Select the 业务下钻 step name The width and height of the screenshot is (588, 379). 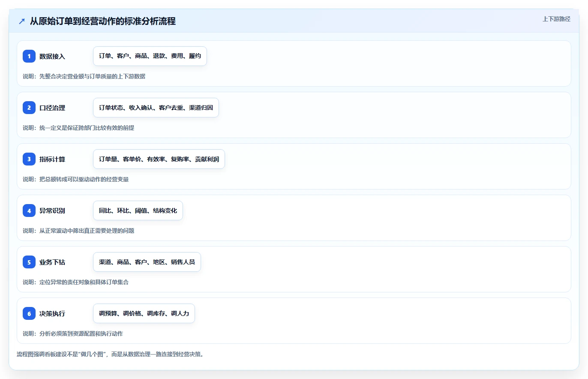pyautogui.click(x=52, y=262)
